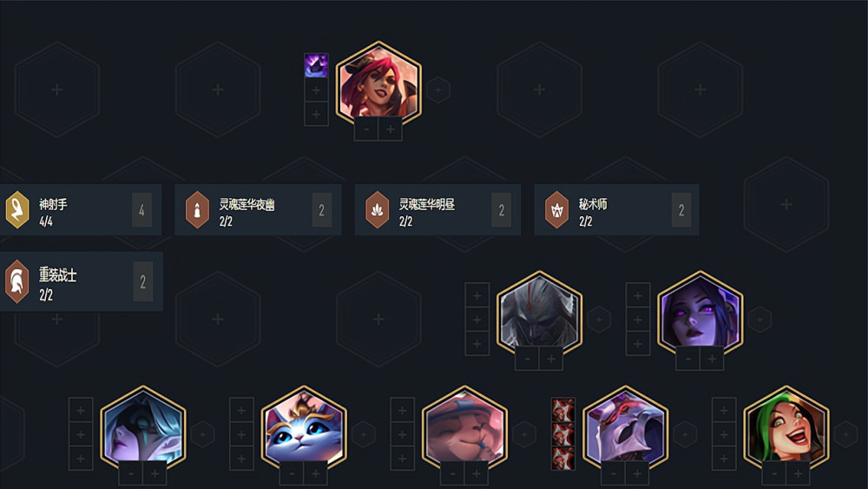868x489 pixels.
Task: Open the 灵魂莲华夜幽 trait panel
Action: click(258, 210)
